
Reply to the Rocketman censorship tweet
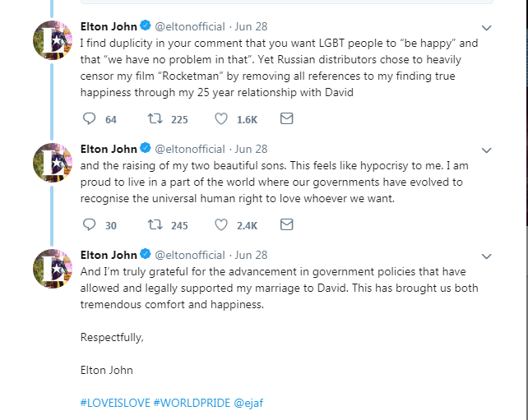(x=90, y=119)
